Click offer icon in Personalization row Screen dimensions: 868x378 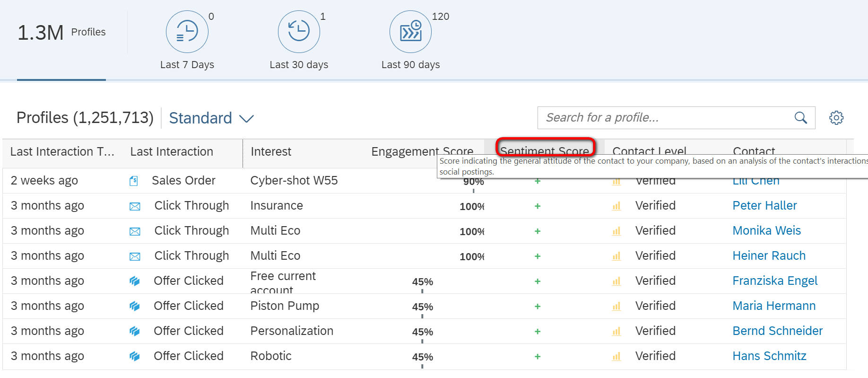point(135,331)
